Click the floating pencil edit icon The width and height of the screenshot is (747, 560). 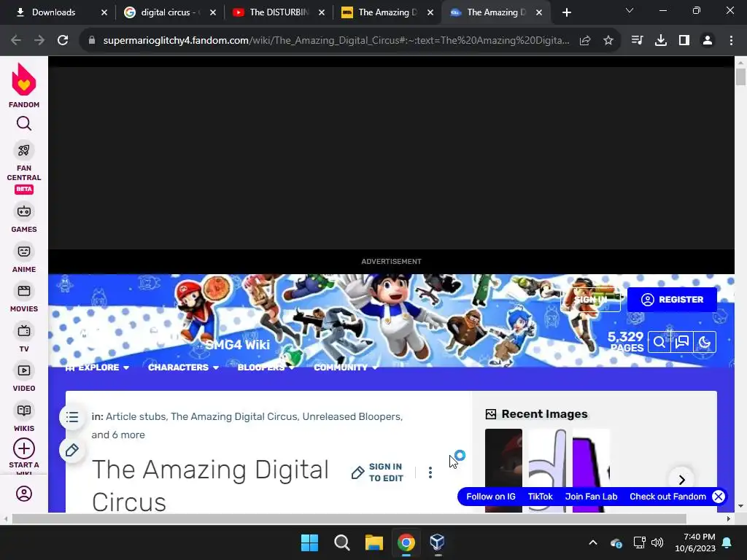(x=72, y=450)
